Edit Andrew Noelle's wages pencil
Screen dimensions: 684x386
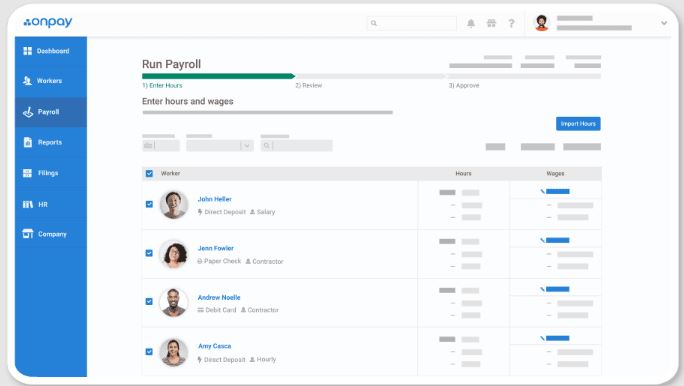(542, 289)
